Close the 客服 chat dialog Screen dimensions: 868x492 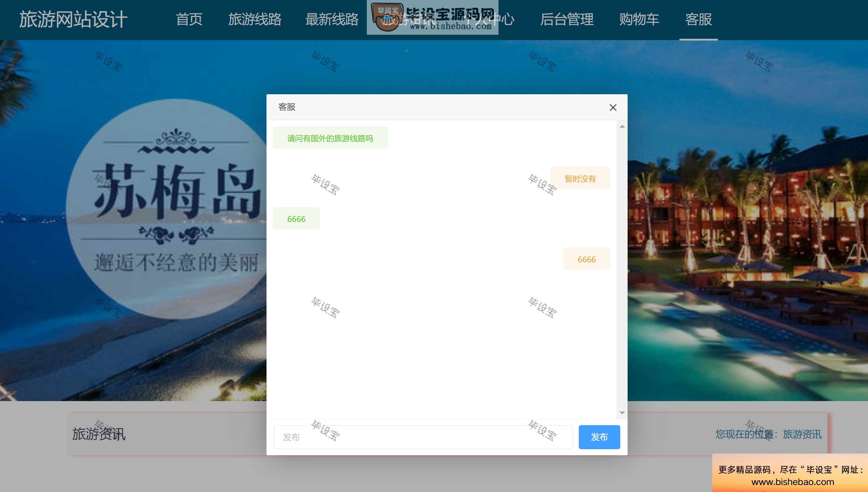[613, 107]
